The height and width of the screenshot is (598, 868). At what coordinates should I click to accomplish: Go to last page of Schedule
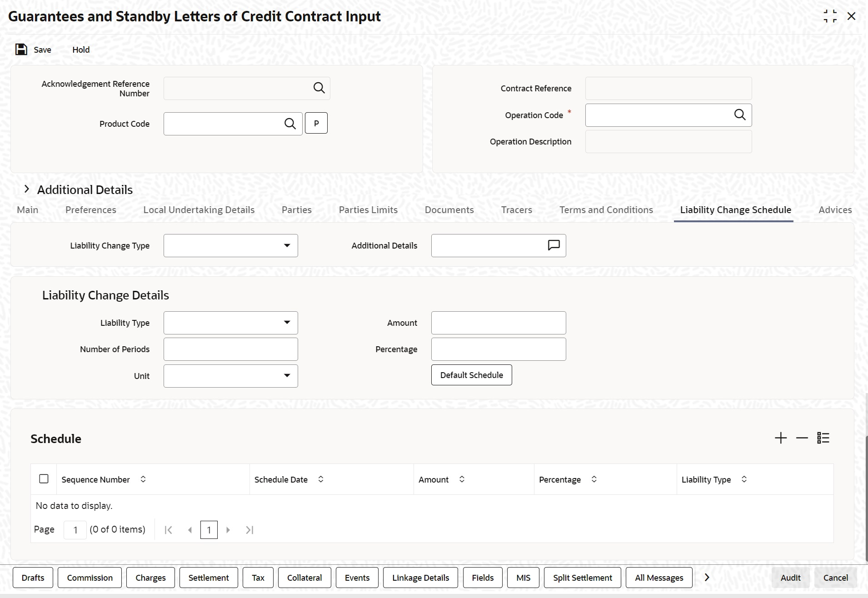[249, 530]
